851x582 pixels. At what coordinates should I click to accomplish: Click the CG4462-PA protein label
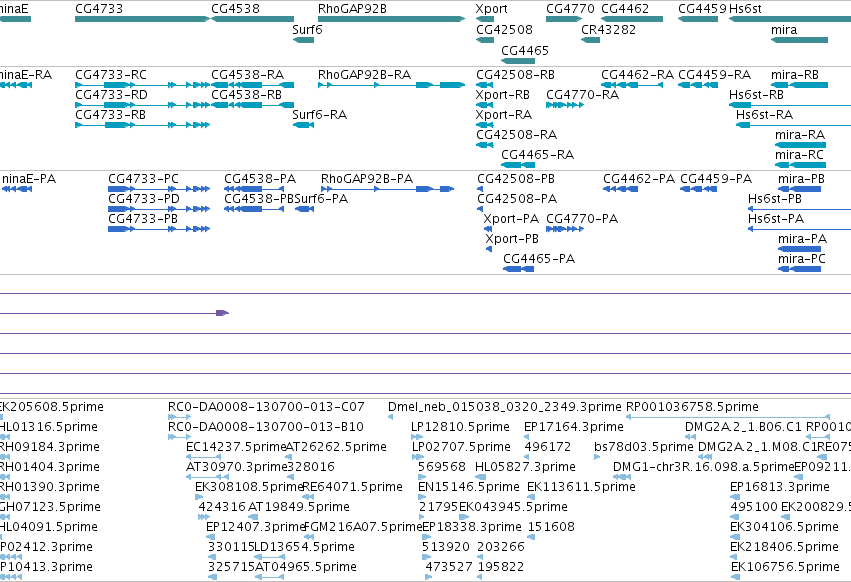pyautogui.click(x=639, y=179)
